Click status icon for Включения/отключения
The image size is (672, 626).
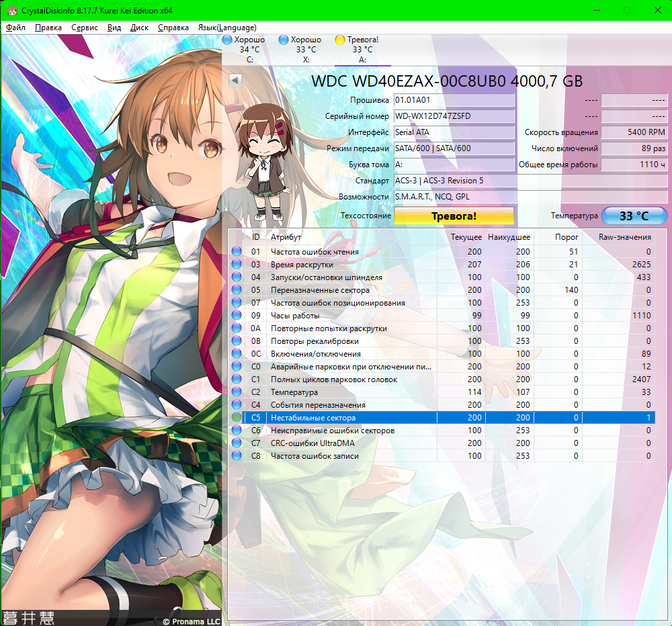coord(237,353)
